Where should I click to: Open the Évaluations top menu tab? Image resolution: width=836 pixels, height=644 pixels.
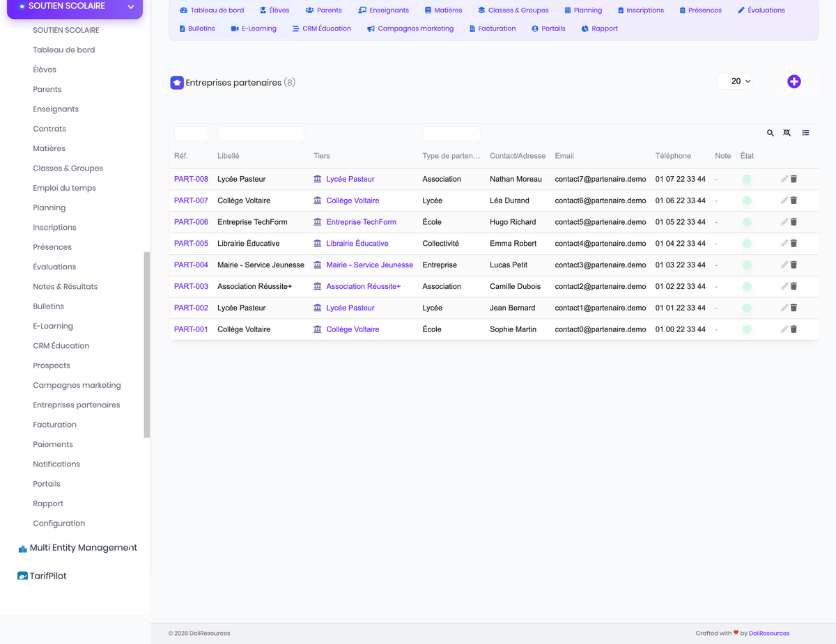click(761, 10)
